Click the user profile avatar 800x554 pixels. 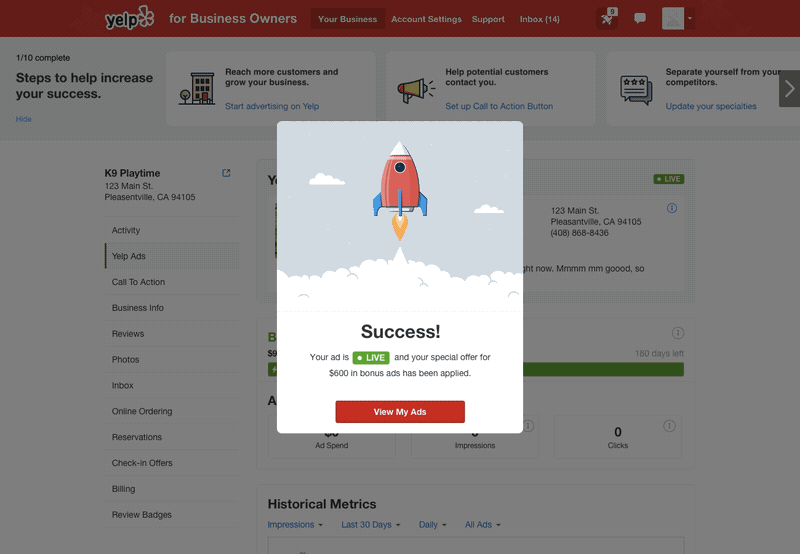coord(672,18)
